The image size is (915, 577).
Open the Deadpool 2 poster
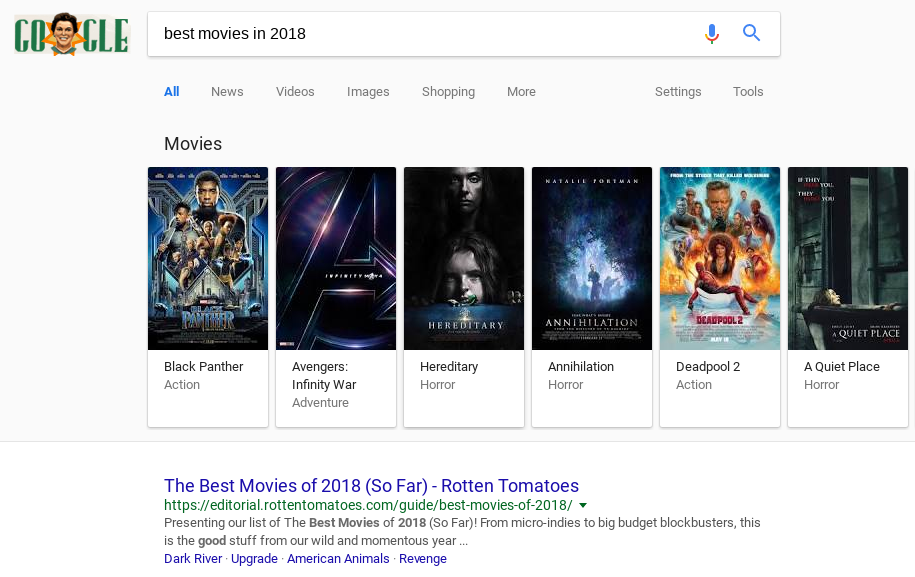(720, 258)
